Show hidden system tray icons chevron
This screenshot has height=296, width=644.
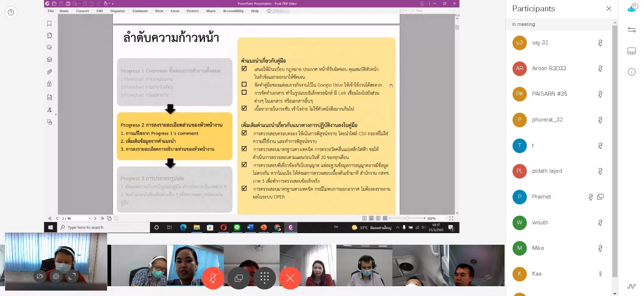398,227
